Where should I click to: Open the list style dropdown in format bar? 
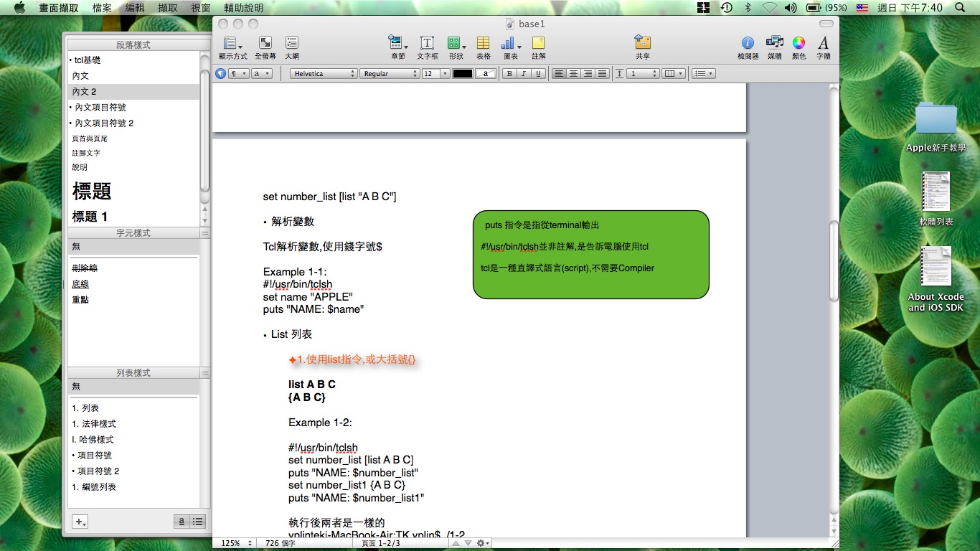coord(704,73)
